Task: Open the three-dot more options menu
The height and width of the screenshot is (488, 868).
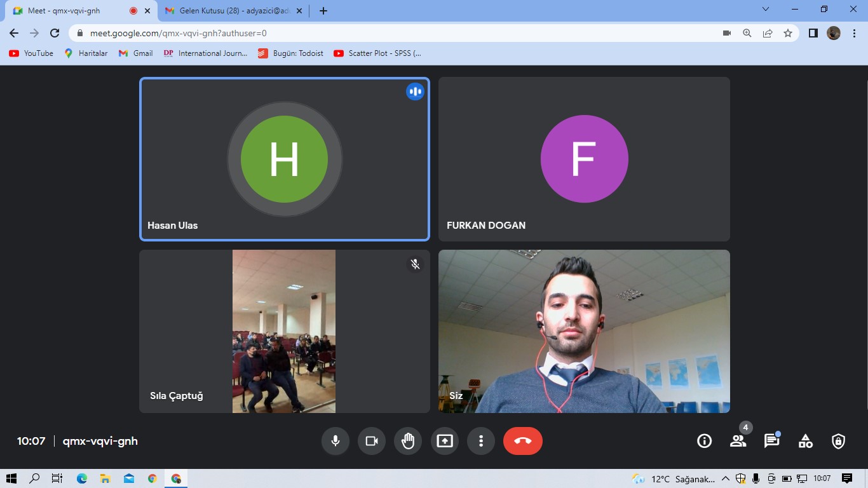Action: tap(481, 441)
